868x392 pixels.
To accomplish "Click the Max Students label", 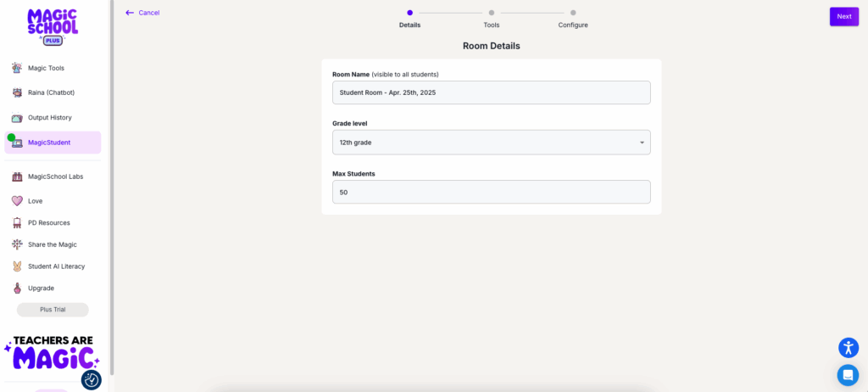I will (353, 174).
